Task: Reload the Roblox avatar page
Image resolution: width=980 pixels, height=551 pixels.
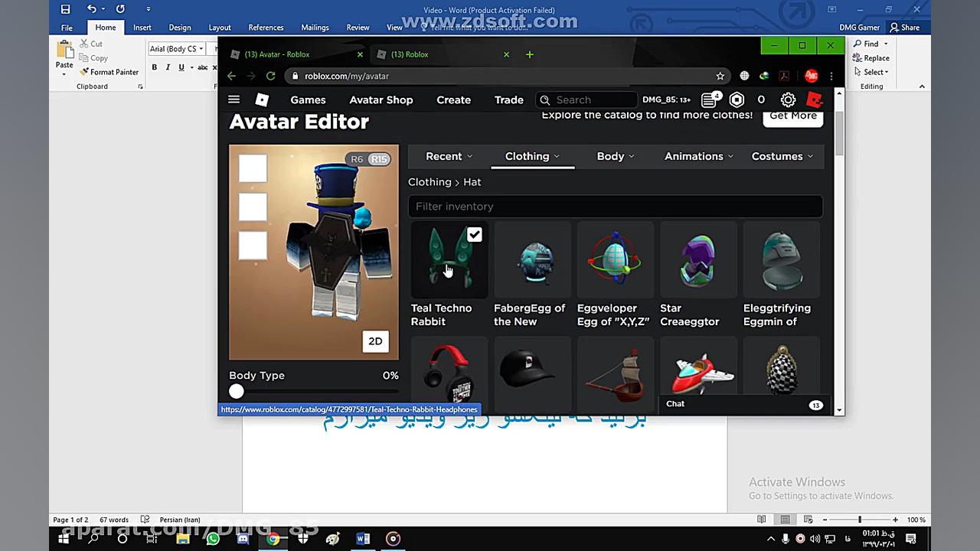Action: pos(270,76)
